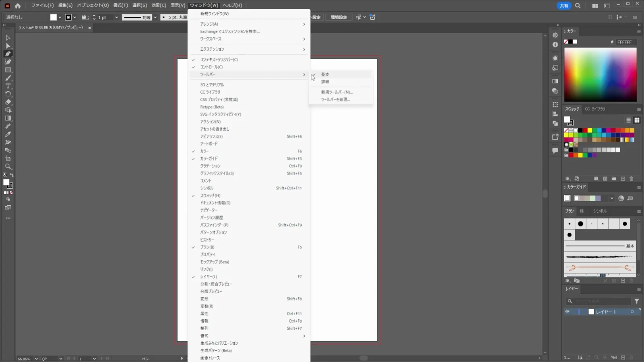Select the Type tool
644x362 pixels.
click(x=8, y=86)
